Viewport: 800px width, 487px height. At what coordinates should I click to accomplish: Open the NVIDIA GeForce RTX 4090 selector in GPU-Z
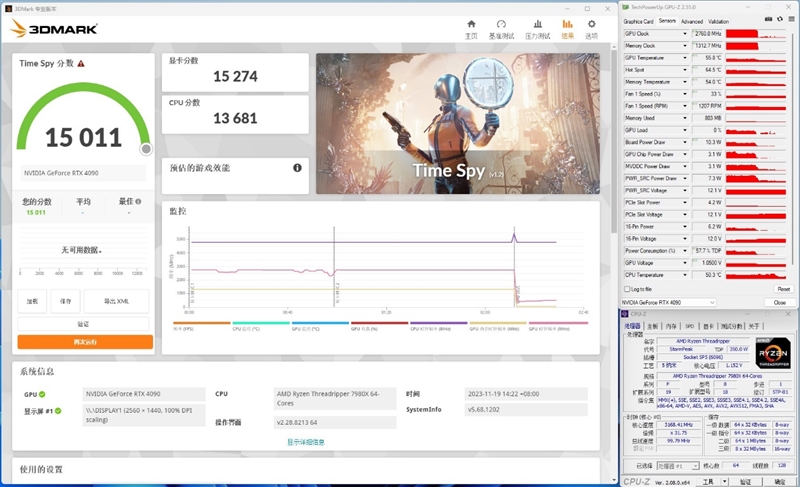coord(668,302)
